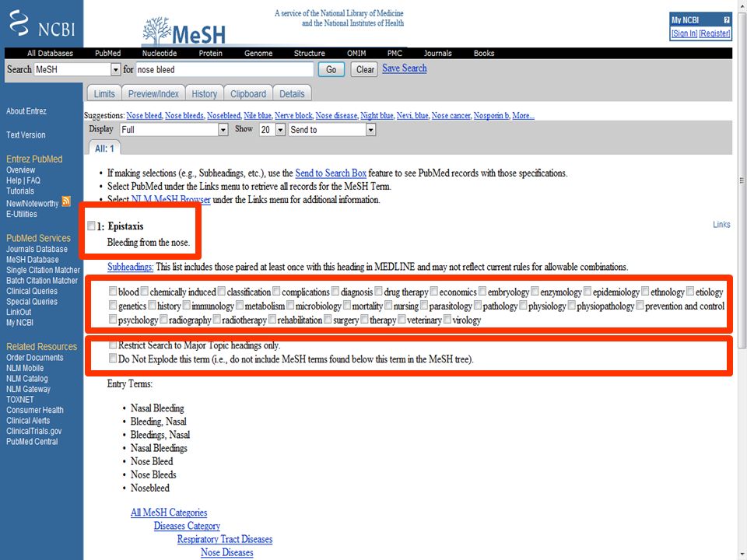
Task: Click the Nosebleed entry term
Action: (150, 488)
